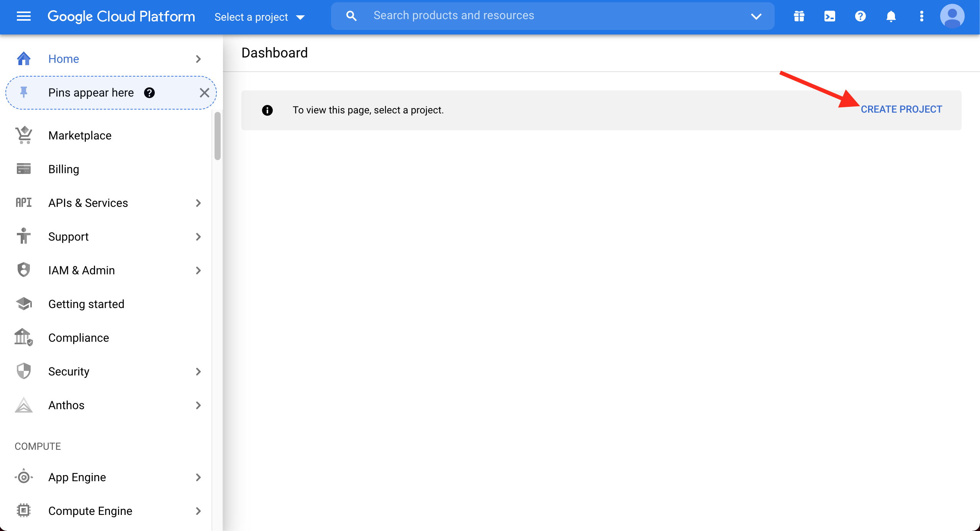Expand the IAM & Admin chevron

pos(198,270)
